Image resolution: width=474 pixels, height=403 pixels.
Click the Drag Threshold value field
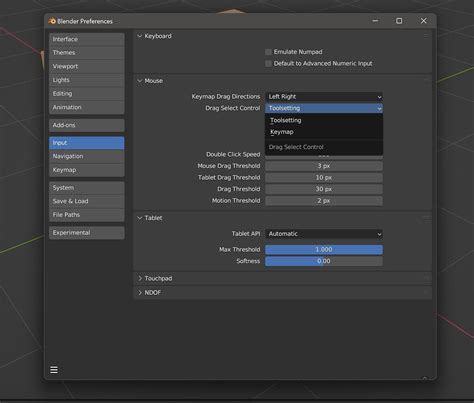pyautogui.click(x=324, y=189)
